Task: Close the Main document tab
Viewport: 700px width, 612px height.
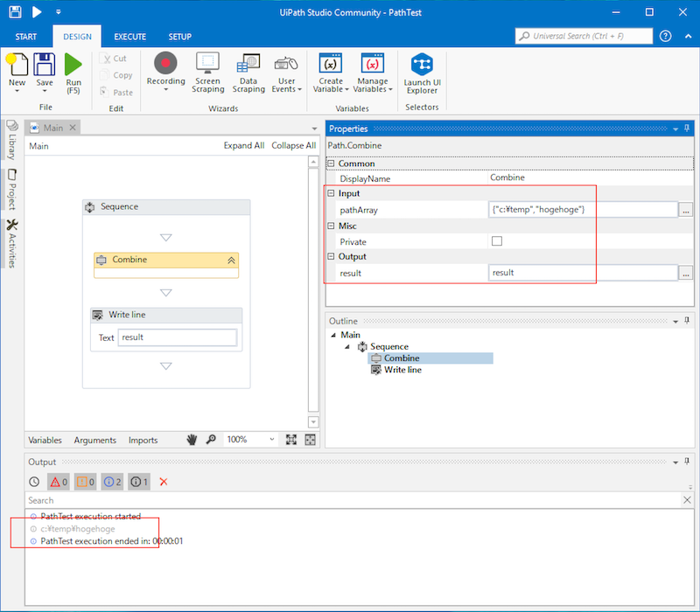Action: point(73,128)
